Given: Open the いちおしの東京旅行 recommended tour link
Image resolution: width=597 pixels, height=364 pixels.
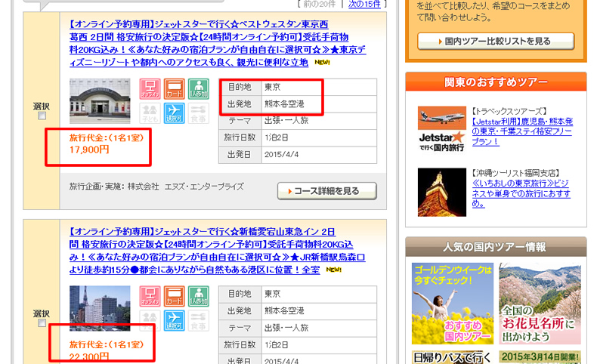Looking at the screenshot, I should coord(521,193).
